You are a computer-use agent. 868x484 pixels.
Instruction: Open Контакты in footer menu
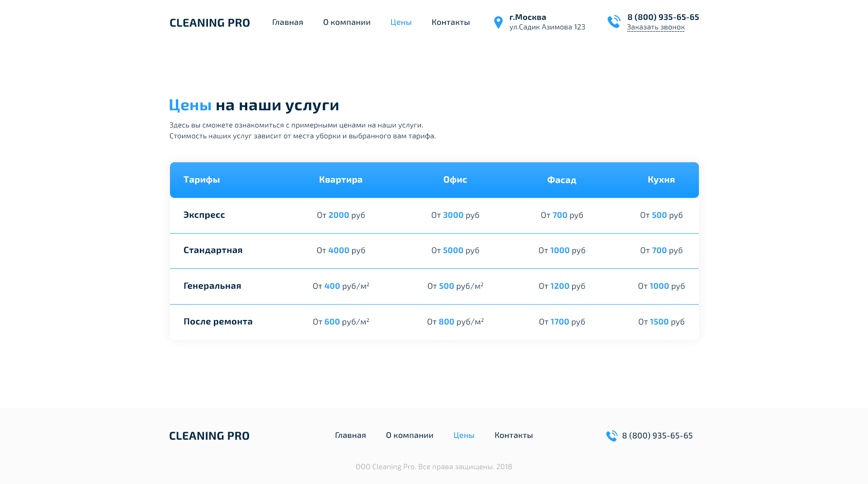(x=514, y=435)
